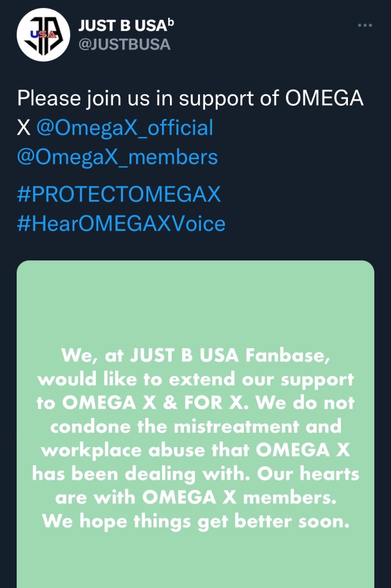Visit the @OmegaX_members mentioned profile
The image size is (391, 588).
pos(118,156)
